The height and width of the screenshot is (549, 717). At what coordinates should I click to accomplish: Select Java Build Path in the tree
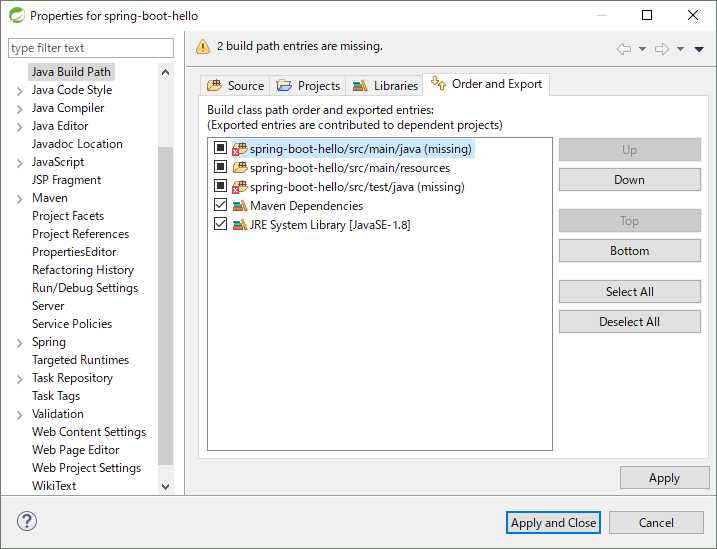point(71,72)
